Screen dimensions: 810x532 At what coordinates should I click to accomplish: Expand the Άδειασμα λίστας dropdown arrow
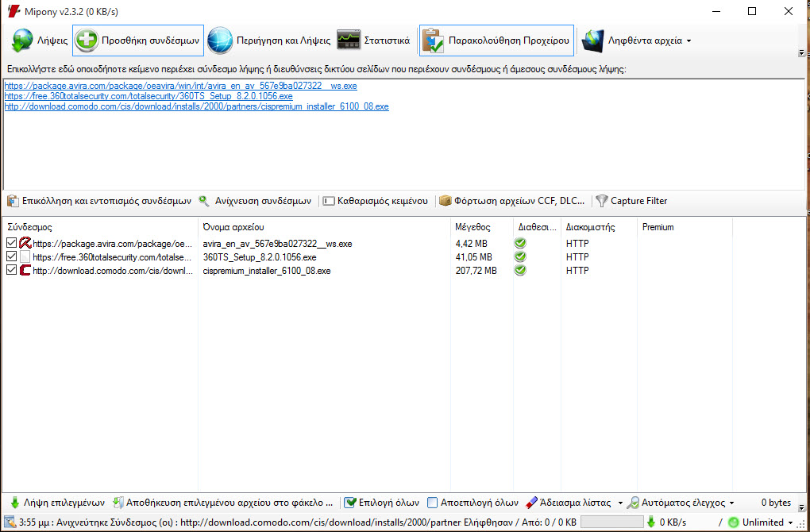[x=620, y=503]
